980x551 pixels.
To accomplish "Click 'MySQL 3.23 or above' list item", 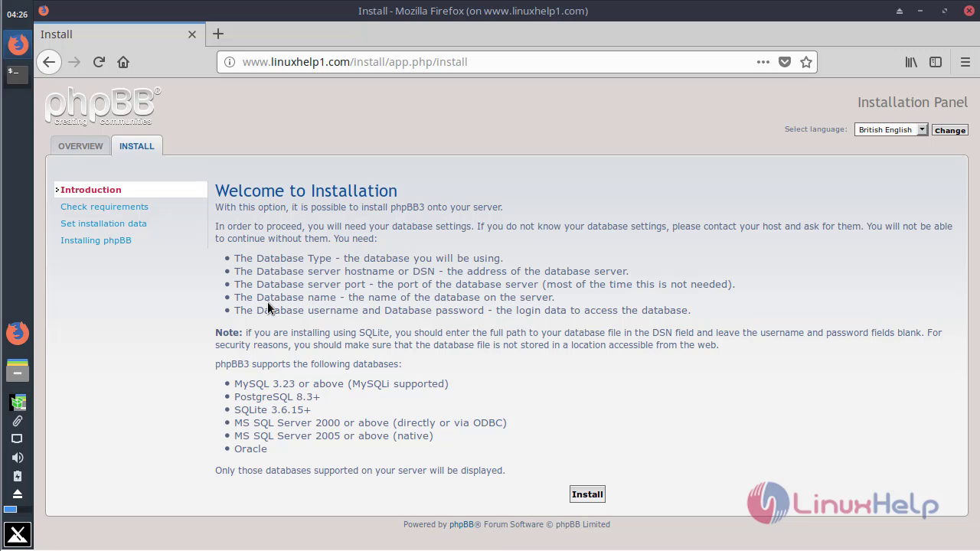I will click(341, 383).
